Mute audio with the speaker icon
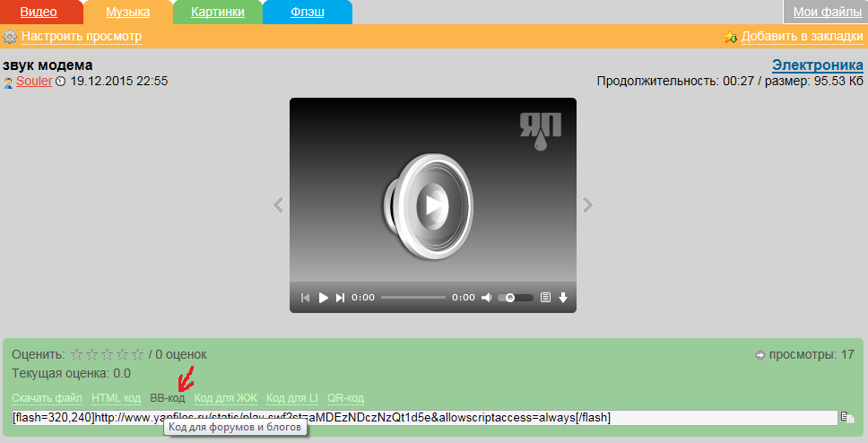Image resolution: width=868 pixels, height=443 pixels. (486, 298)
